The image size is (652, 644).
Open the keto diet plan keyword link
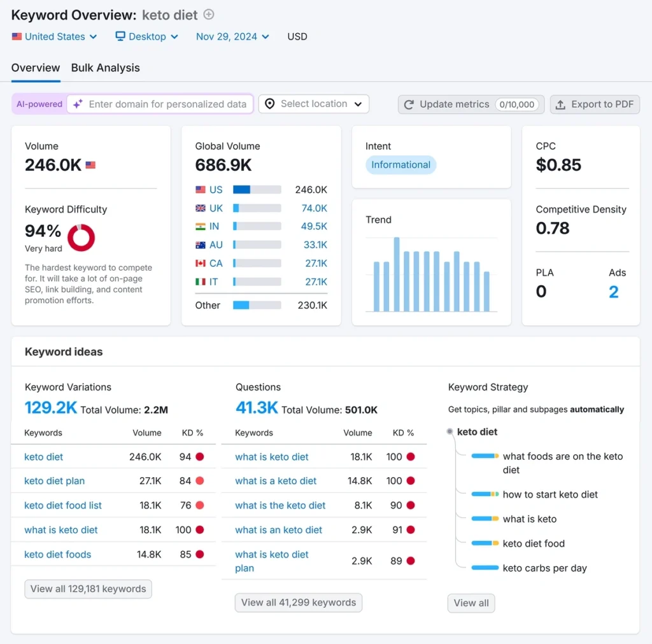[54, 481]
